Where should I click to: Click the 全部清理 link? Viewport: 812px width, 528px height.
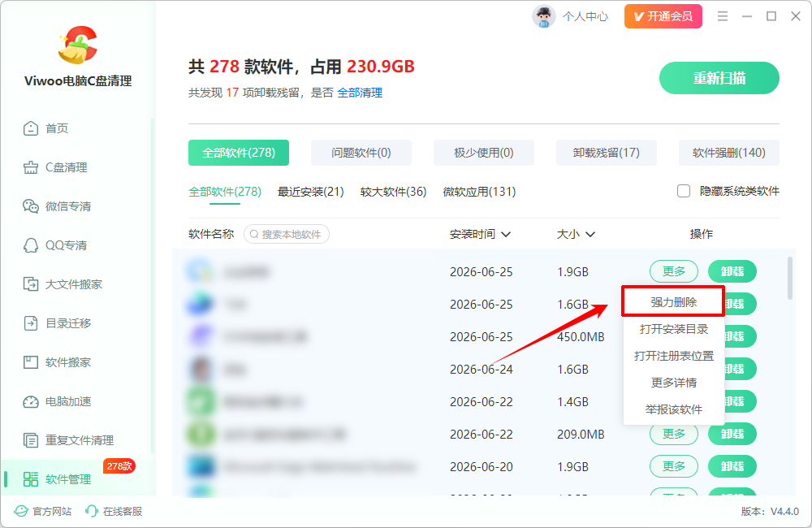coord(360,93)
